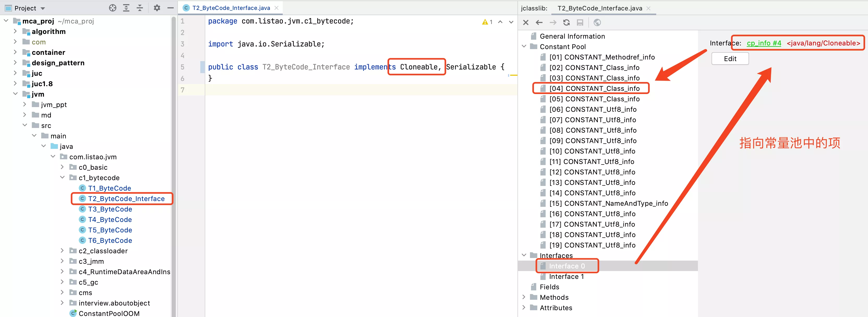Click line number 5 in gutter
This screenshot has width=868, height=317.
tap(183, 67)
